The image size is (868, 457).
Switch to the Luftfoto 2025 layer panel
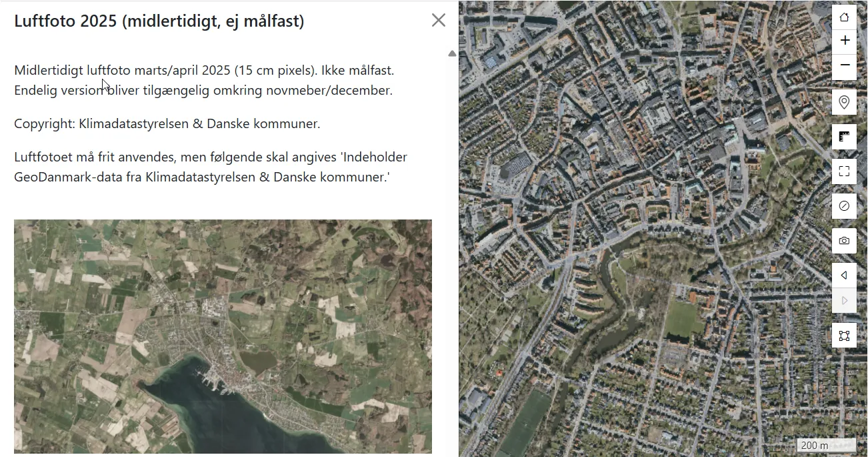pos(158,21)
